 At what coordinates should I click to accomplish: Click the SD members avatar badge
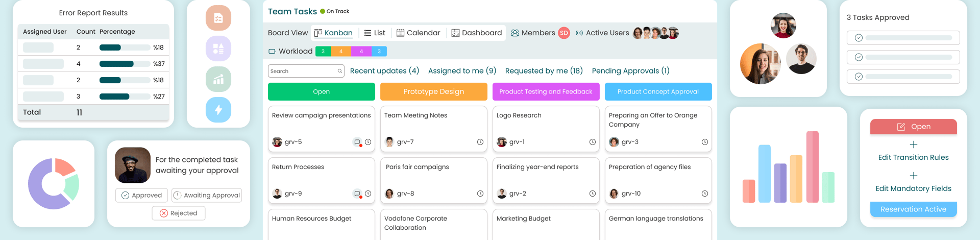click(564, 33)
